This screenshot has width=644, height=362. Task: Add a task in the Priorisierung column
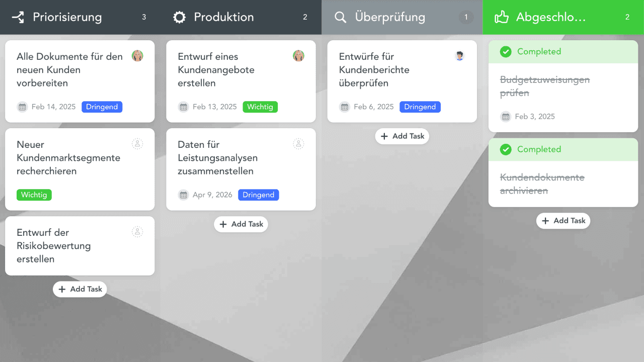click(x=80, y=289)
